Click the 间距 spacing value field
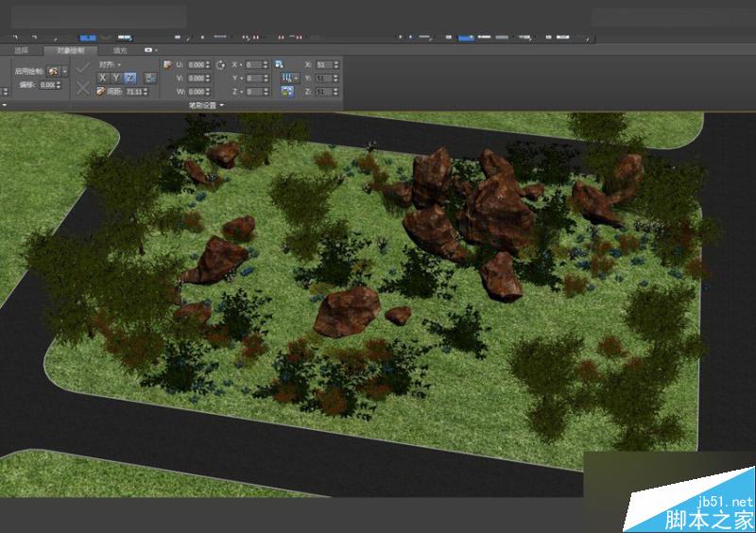The height and width of the screenshot is (533, 756). (137, 92)
